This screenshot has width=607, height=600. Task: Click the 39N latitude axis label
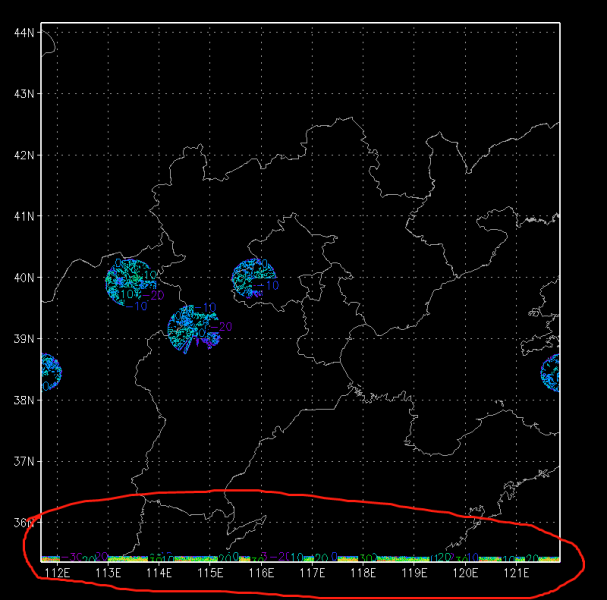click(25, 339)
